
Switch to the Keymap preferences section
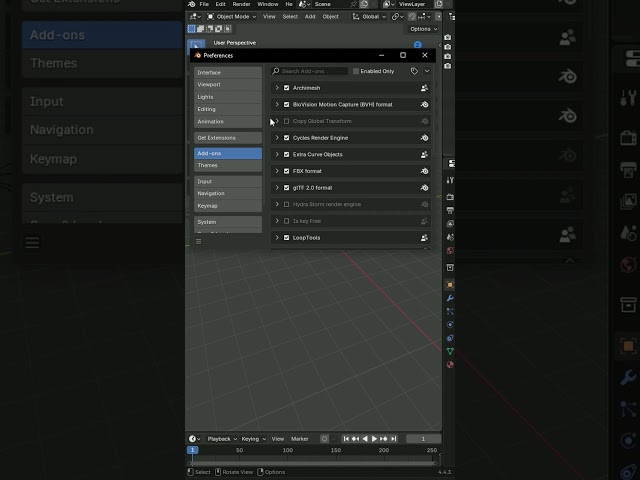coord(228,206)
